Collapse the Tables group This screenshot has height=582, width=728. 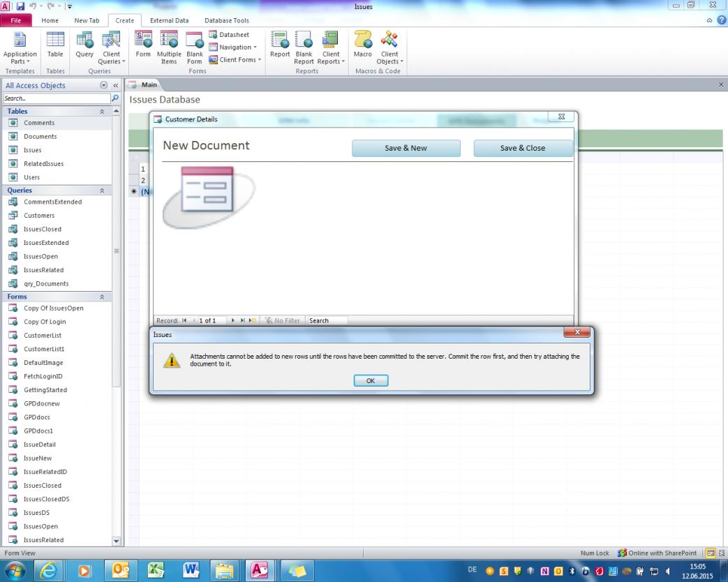[102, 112]
